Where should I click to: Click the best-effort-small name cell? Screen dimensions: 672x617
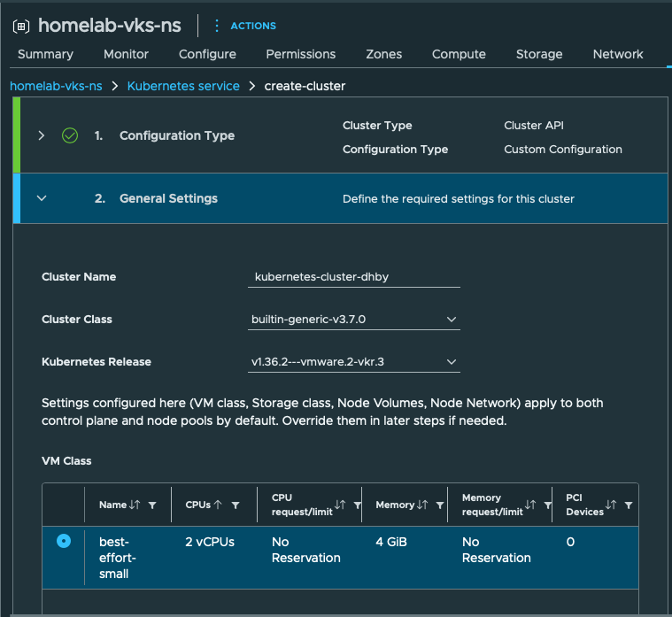118,558
